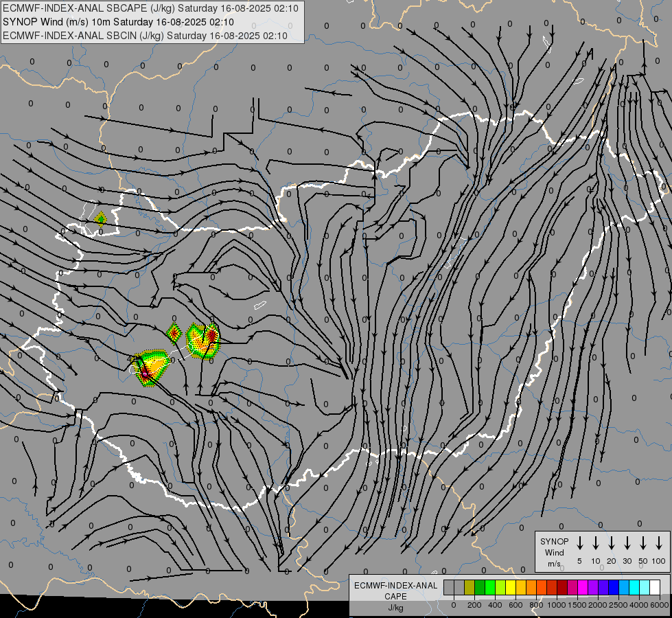This screenshot has width=672, height=618.
Task: Click the 4000 value under the colour bar
Action: 639,605
